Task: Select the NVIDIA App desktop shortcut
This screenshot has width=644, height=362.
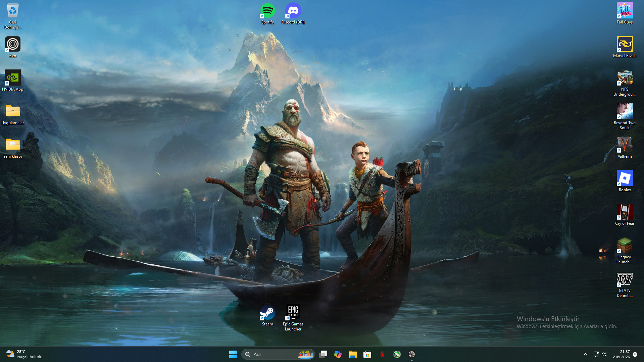Action: [x=13, y=81]
